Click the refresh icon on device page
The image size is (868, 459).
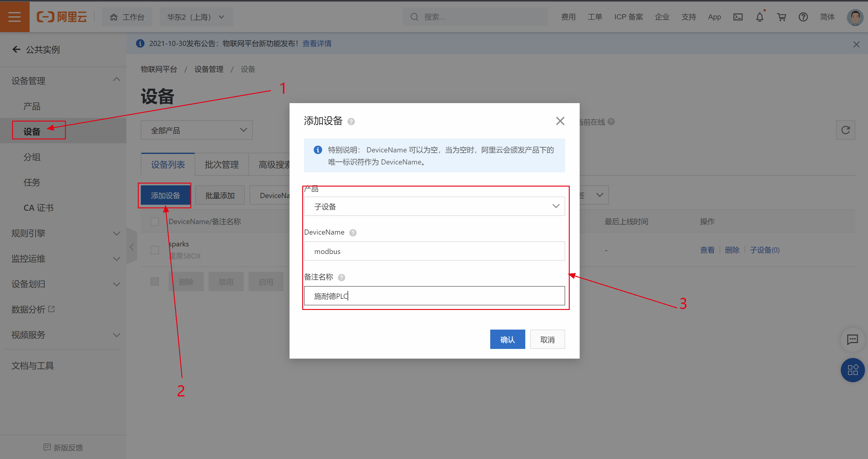click(845, 130)
